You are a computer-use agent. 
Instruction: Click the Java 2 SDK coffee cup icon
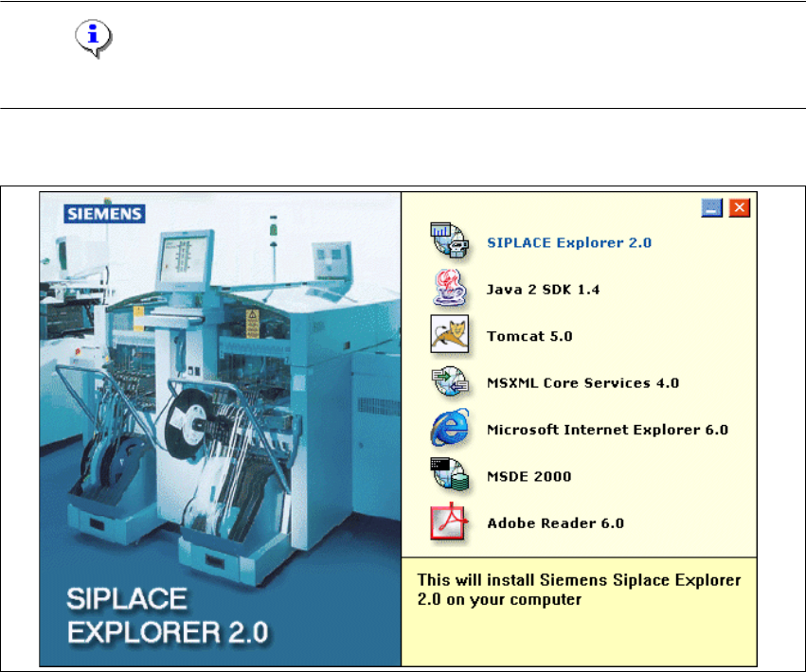point(450,288)
